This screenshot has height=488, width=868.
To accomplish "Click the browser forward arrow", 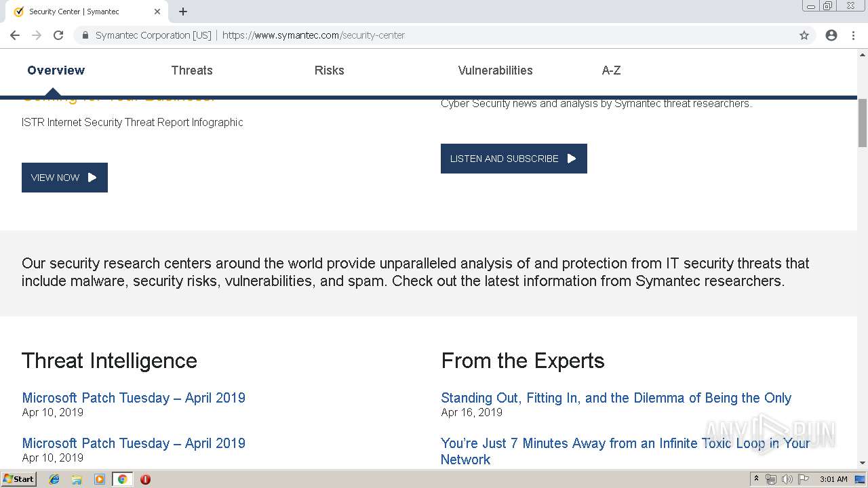I will [x=37, y=35].
